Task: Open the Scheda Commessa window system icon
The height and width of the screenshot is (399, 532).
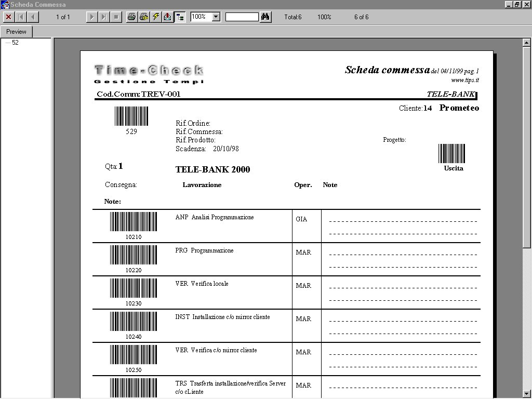Action: pyautogui.click(x=5, y=5)
